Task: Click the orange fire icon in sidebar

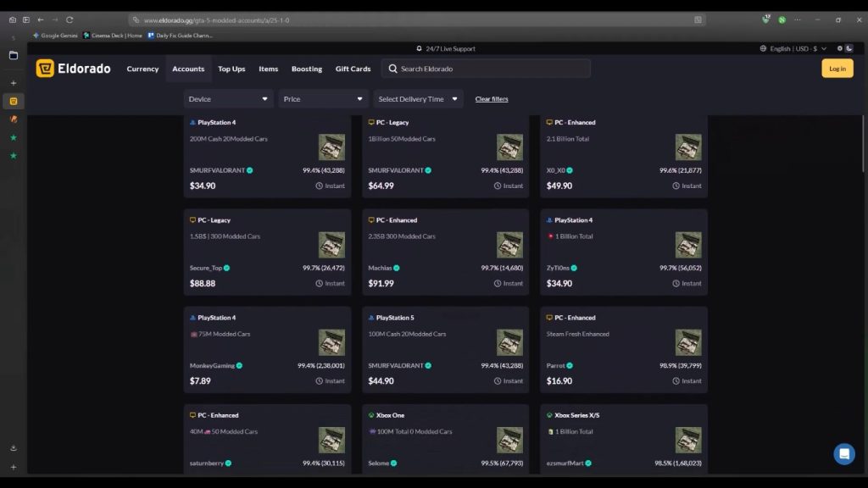Action: click(x=14, y=119)
